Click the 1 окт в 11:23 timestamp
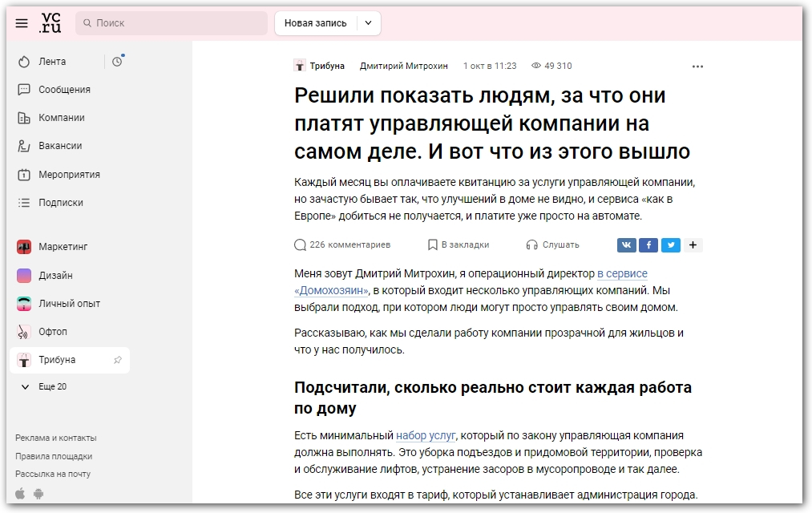 point(490,66)
